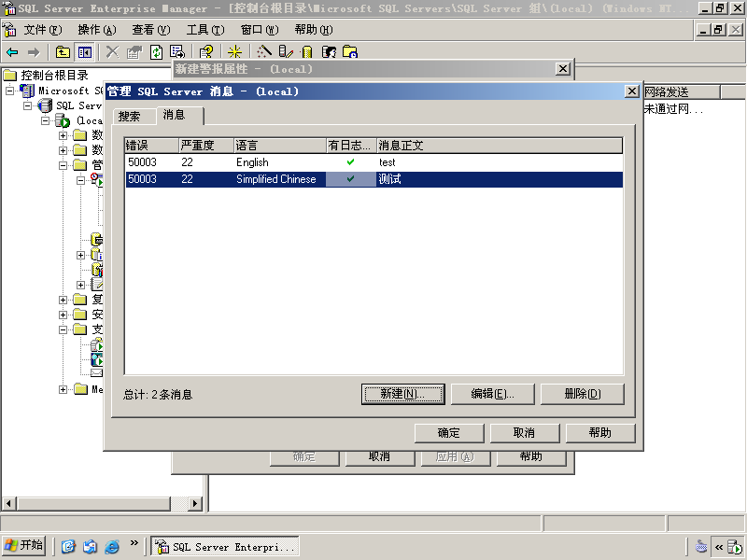Collapse the 管 management folder node
The height and width of the screenshot is (560, 747).
(x=63, y=166)
